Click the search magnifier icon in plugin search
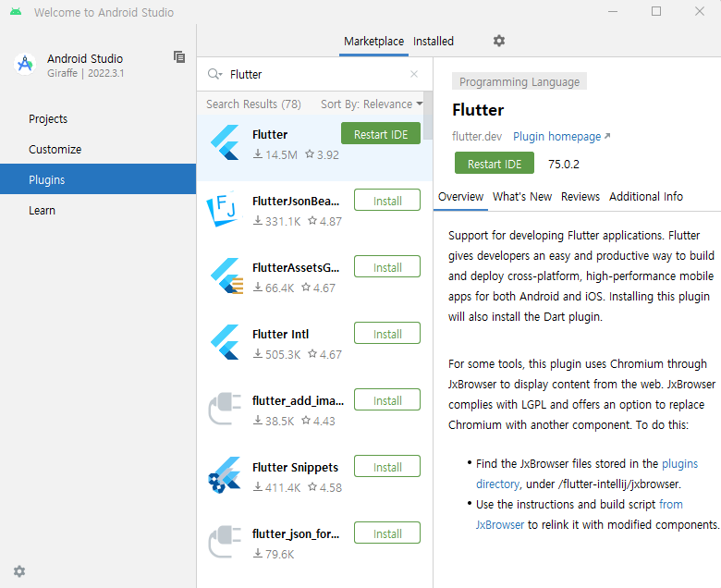Viewport: 721px width, 588px height. (x=213, y=74)
